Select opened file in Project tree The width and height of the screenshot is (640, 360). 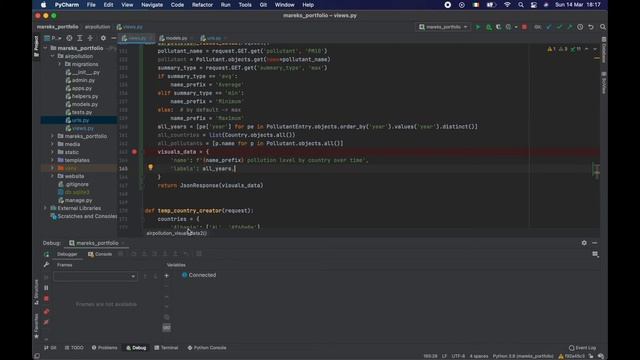[x=69, y=38]
